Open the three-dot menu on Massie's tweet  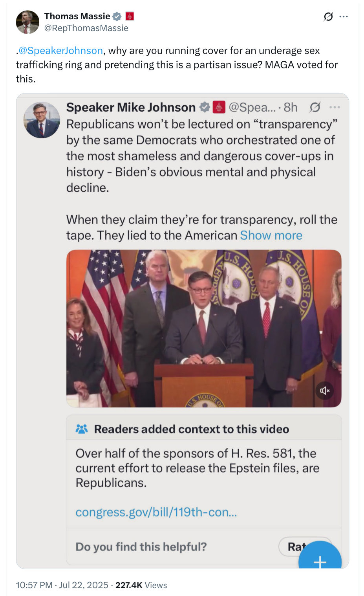344,17
